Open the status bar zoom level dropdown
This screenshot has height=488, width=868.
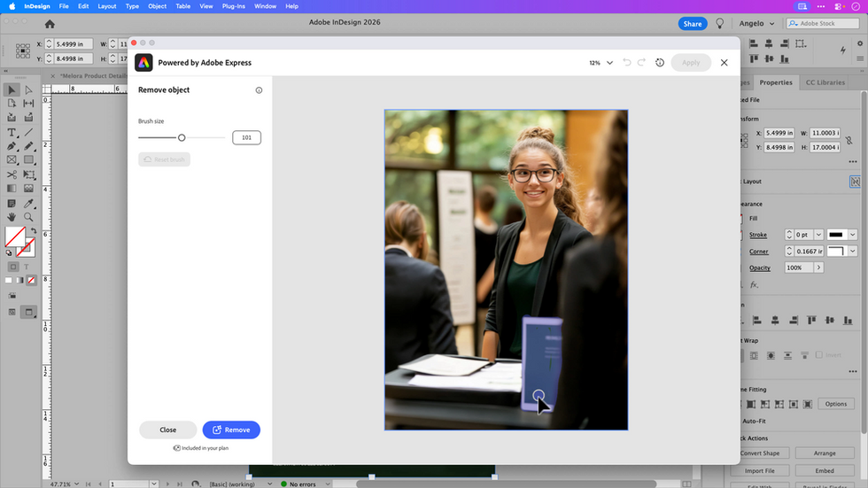[x=76, y=484]
